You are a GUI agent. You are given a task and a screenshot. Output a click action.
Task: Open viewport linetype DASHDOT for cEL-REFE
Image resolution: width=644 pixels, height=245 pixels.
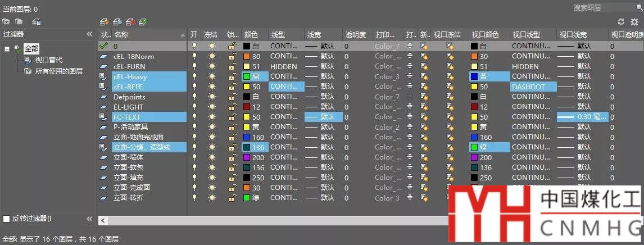[x=533, y=87]
